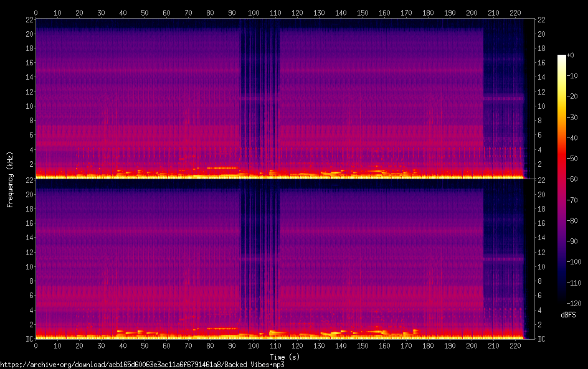Click the -120 label on the color scale
The height and width of the screenshot is (369, 588).
[x=573, y=303]
